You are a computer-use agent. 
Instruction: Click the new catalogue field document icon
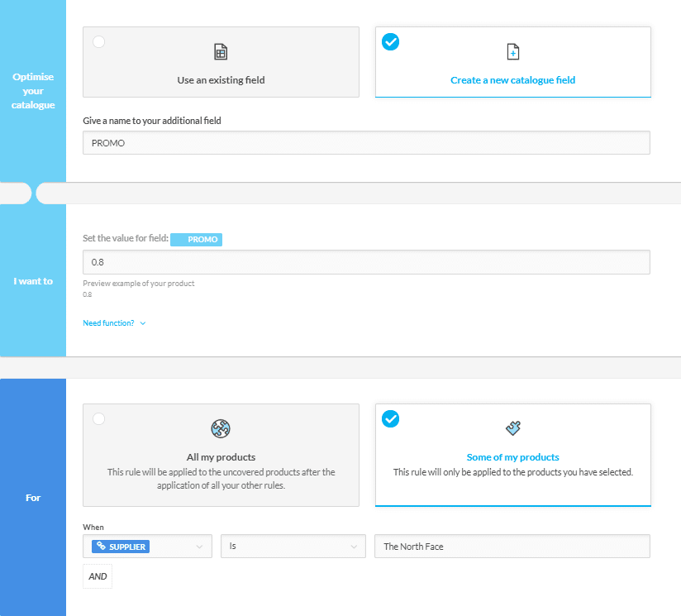[x=513, y=52]
